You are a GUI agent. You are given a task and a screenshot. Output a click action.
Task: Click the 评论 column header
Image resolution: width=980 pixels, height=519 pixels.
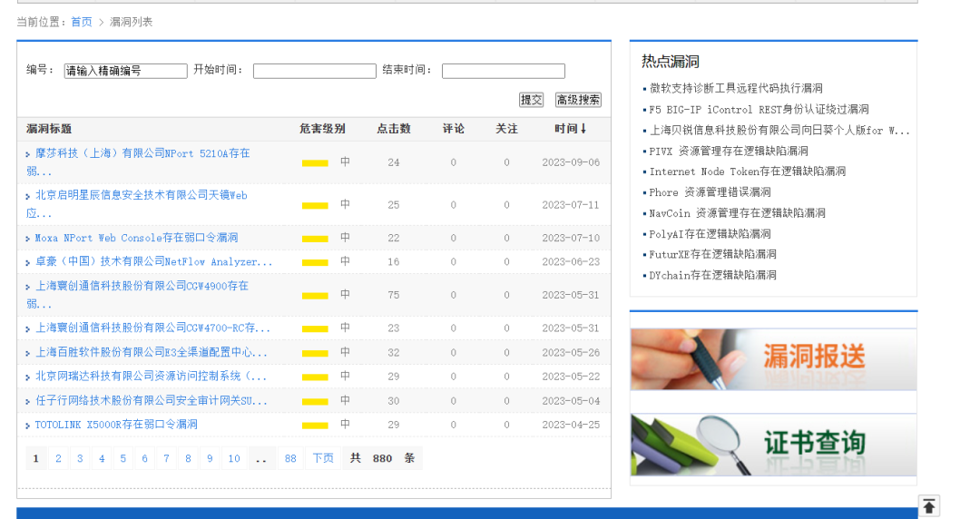point(454,129)
